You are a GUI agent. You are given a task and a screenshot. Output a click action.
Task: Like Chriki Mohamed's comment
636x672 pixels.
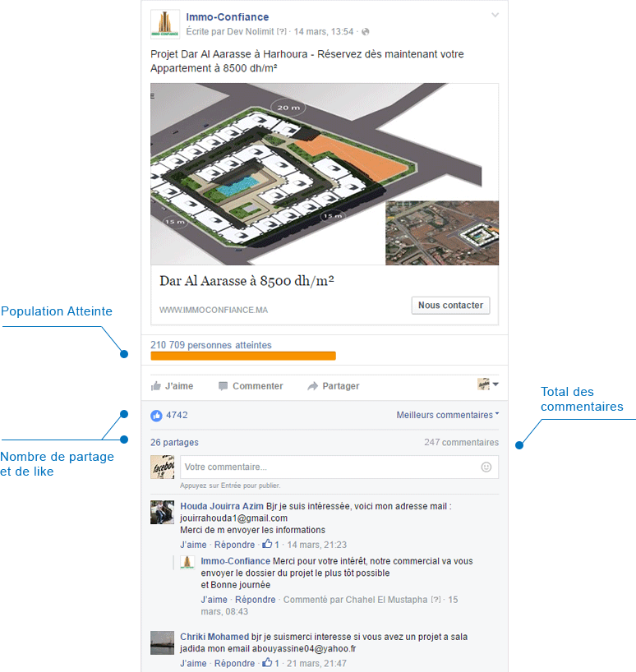[x=193, y=664]
